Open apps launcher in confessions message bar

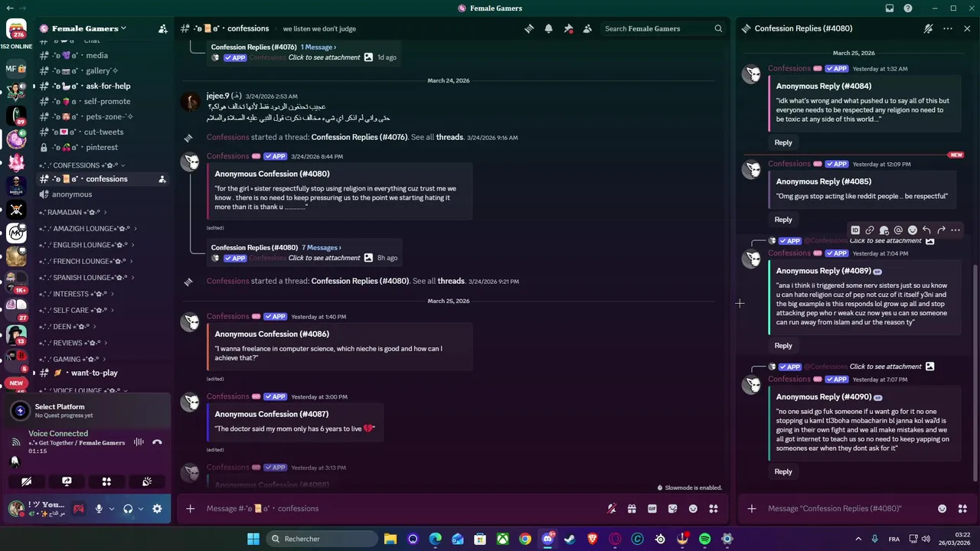tap(714, 508)
